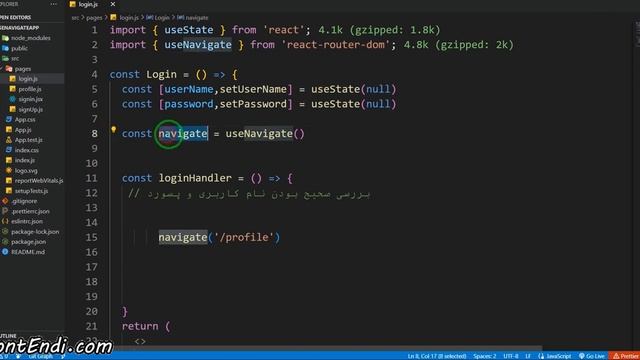The image size is (640, 360).
Task: Open index.js file
Action: (25, 160)
